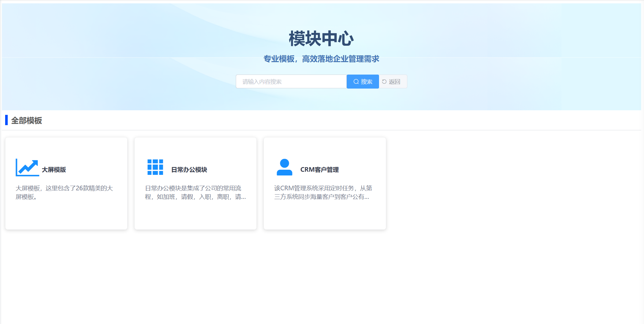Click the circular arrow icon beside 返回
The width and height of the screenshot is (644, 324).
point(384,82)
